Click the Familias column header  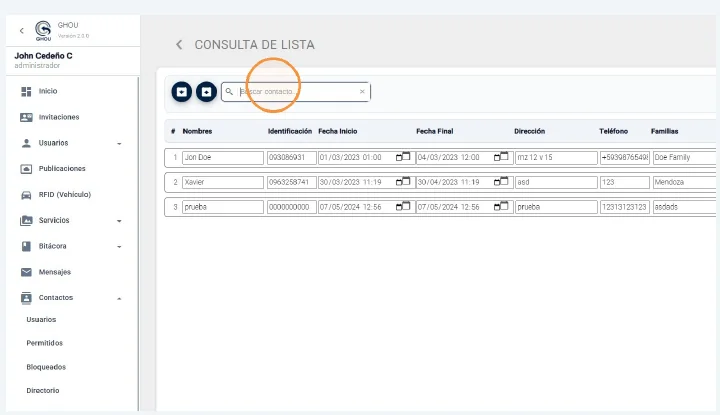[x=664, y=131]
